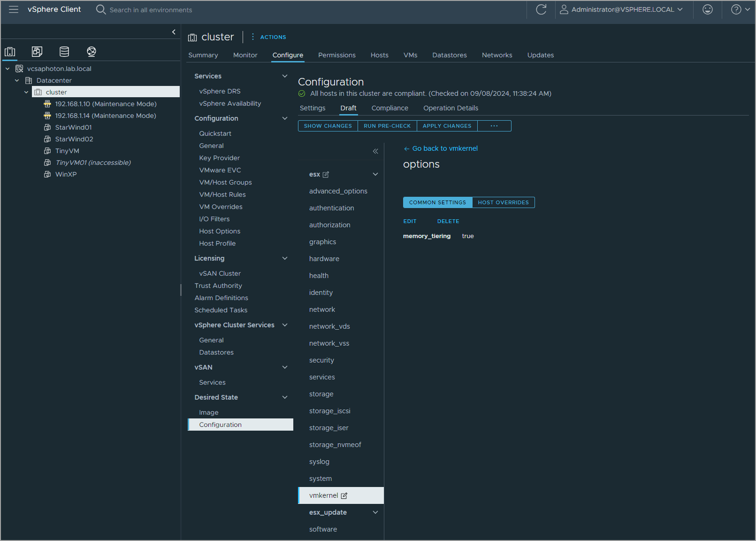Collapse the Services section chevron
756x541 pixels.
tap(284, 76)
